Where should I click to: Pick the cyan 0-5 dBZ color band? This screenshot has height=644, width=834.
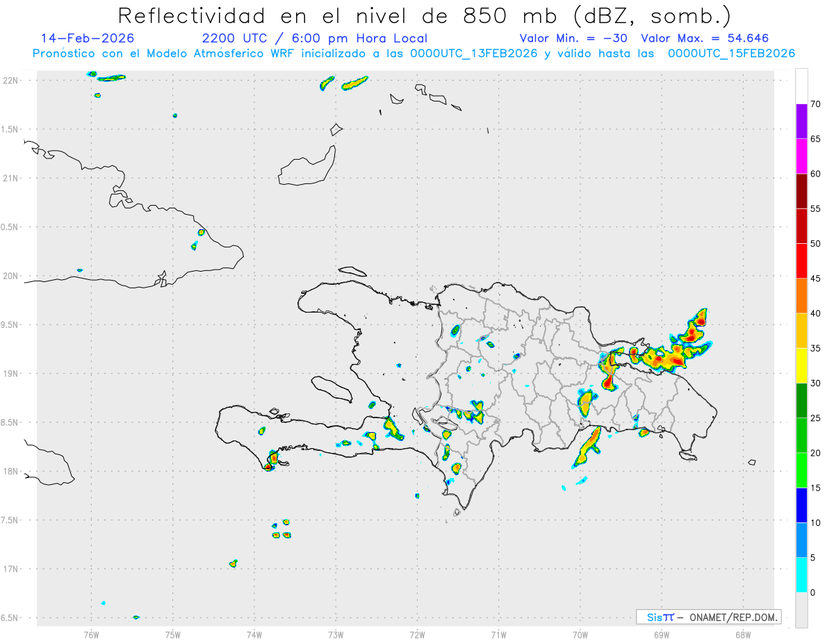[x=801, y=575]
